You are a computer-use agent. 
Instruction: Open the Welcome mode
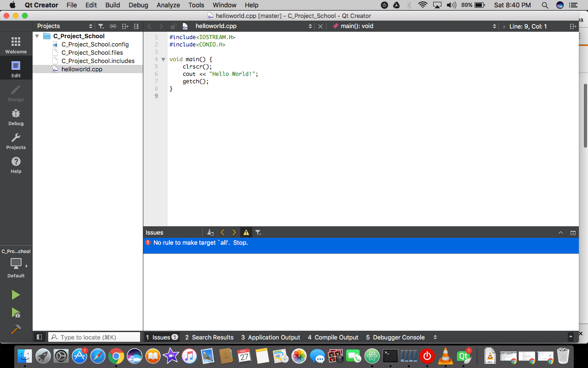coord(16,44)
